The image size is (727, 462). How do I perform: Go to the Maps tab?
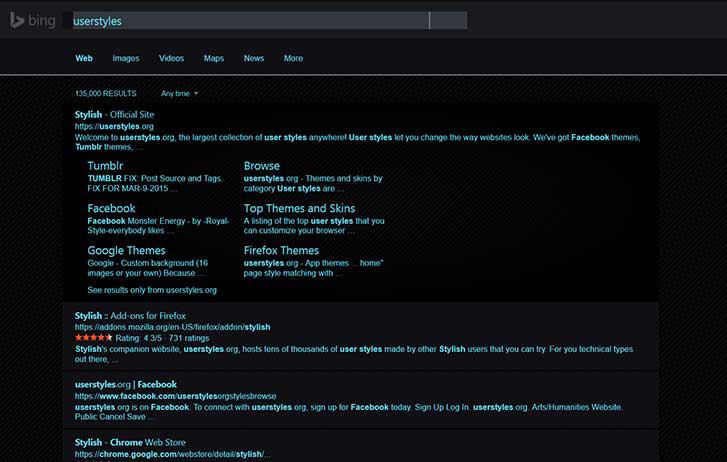pos(214,58)
